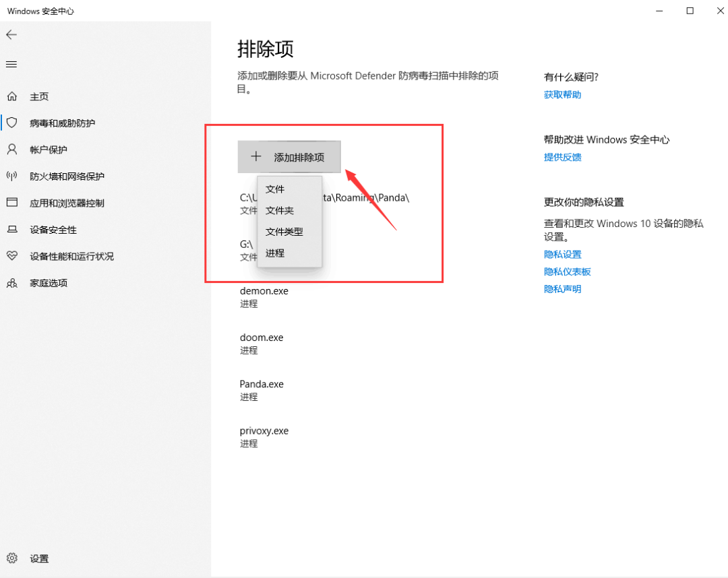This screenshot has height=578, width=728.
Task: Navigate back using the arrow icon
Action: point(11,34)
